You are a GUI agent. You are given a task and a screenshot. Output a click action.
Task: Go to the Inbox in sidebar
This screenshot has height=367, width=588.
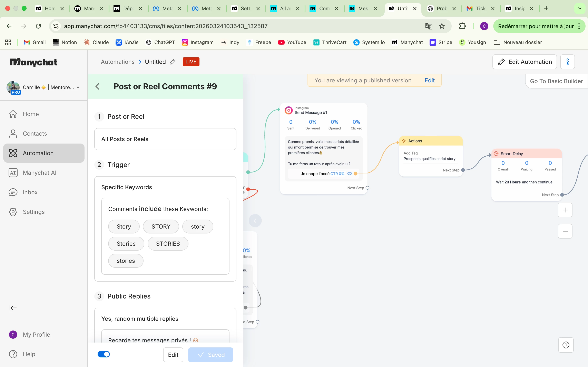pos(30,192)
